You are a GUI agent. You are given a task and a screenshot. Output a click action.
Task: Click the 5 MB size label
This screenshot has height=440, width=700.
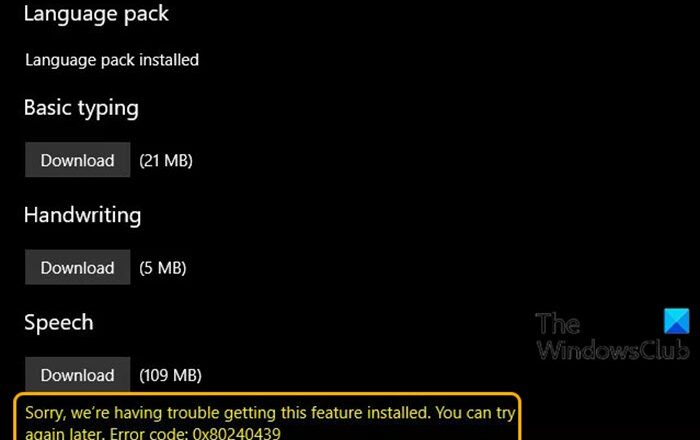[162, 268]
